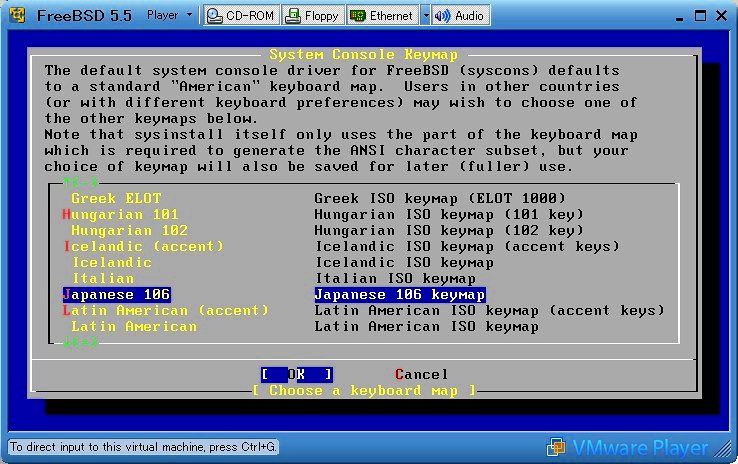The height and width of the screenshot is (464, 738).
Task: Click the Audio device button
Action: tap(461, 15)
